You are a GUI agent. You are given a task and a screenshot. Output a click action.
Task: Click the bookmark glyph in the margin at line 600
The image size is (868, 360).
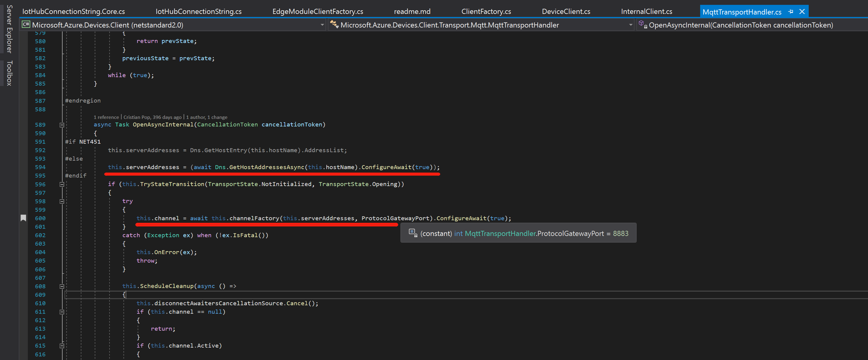pos(23,218)
